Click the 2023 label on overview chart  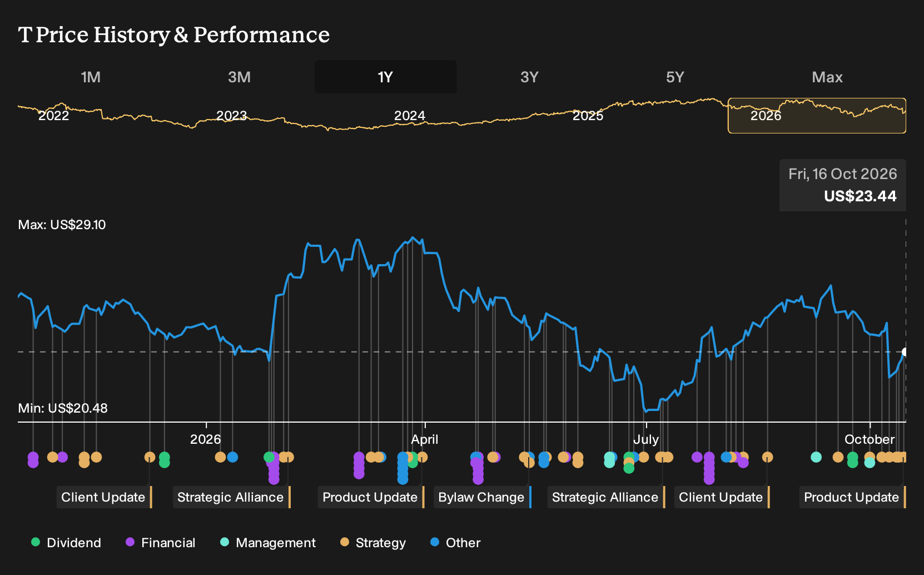tap(231, 116)
